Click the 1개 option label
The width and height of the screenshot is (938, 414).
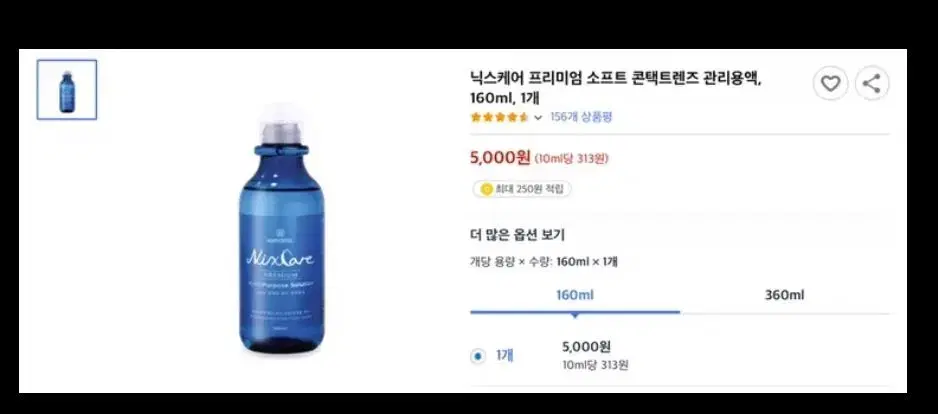(x=505, y=355)
